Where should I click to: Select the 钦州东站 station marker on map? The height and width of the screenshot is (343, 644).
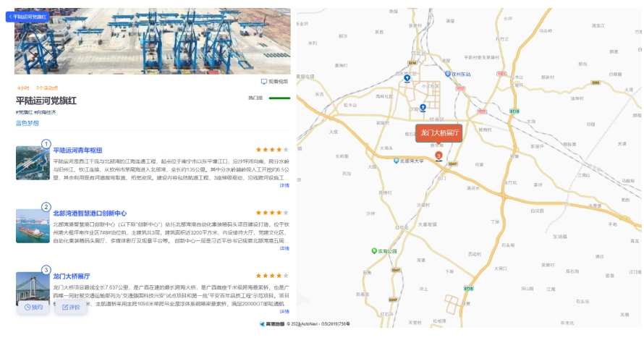448,74
